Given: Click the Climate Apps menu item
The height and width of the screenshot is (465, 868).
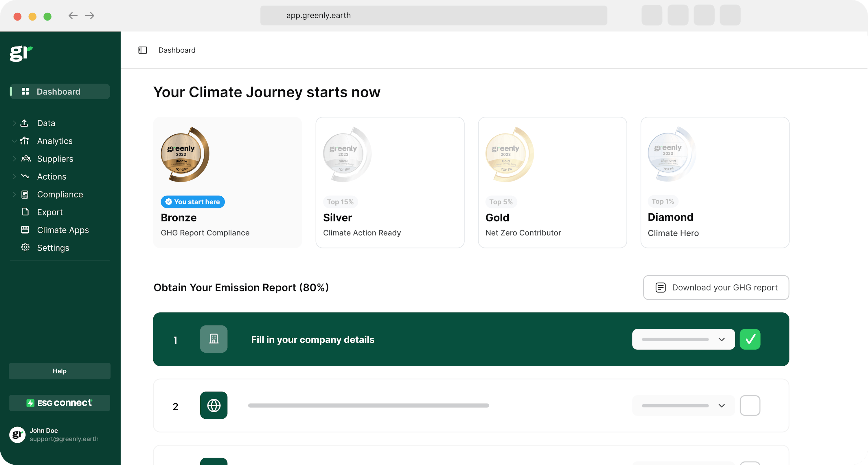Looking at the screenshot, I should click(63, 230).
